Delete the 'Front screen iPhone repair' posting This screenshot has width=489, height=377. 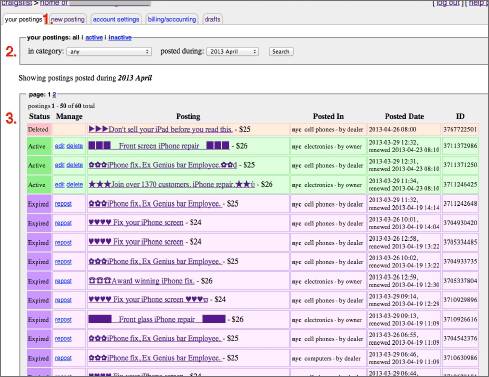[74, 146]
